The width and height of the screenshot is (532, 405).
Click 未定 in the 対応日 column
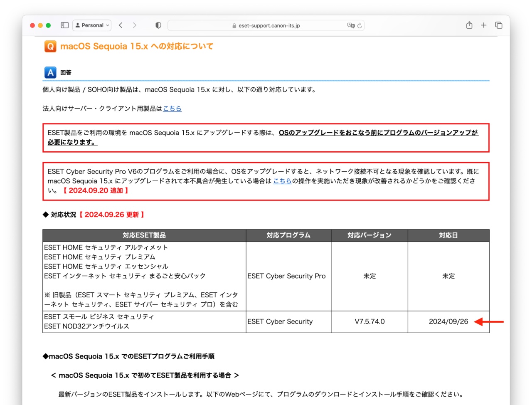coord(448,276)
